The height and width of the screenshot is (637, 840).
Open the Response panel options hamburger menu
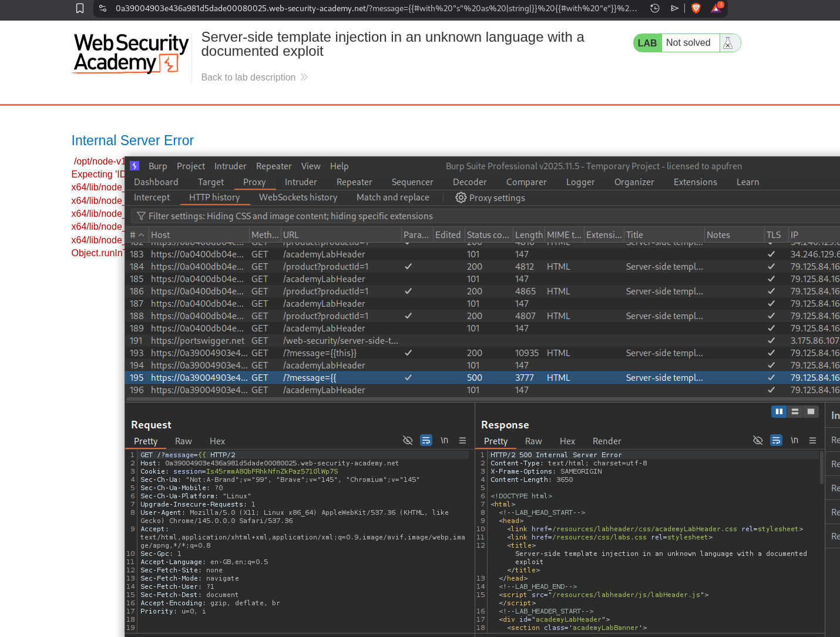[812, 441]
